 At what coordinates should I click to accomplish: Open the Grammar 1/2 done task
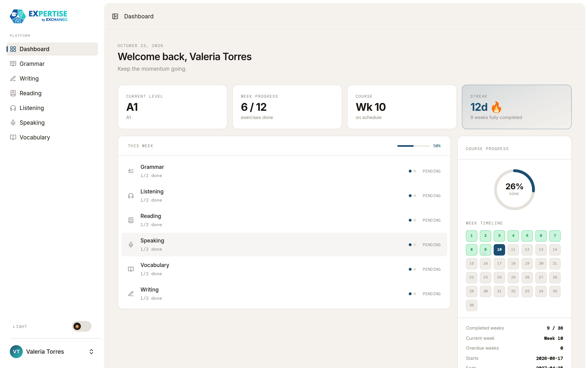[284, 171]
